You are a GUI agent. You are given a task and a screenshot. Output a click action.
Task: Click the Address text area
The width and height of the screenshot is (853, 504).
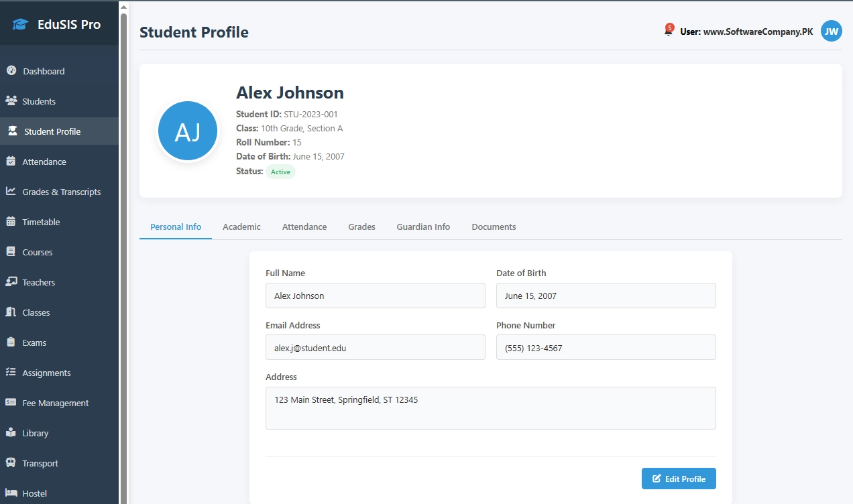[x=490, y=407]
